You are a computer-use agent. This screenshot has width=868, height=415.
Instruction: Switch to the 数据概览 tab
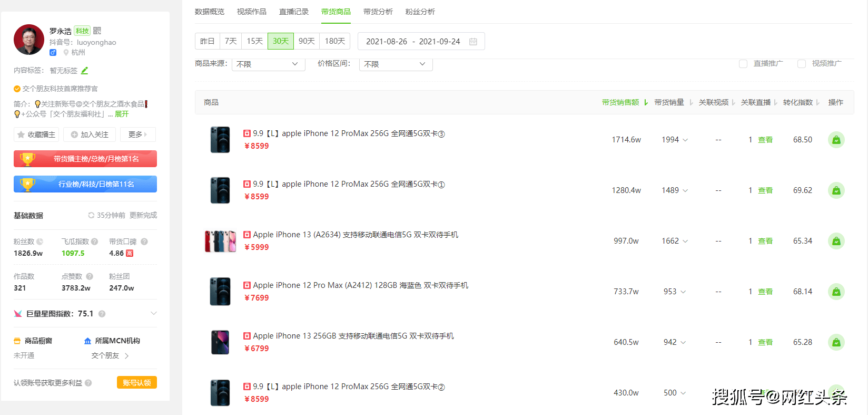pos(210,12)
